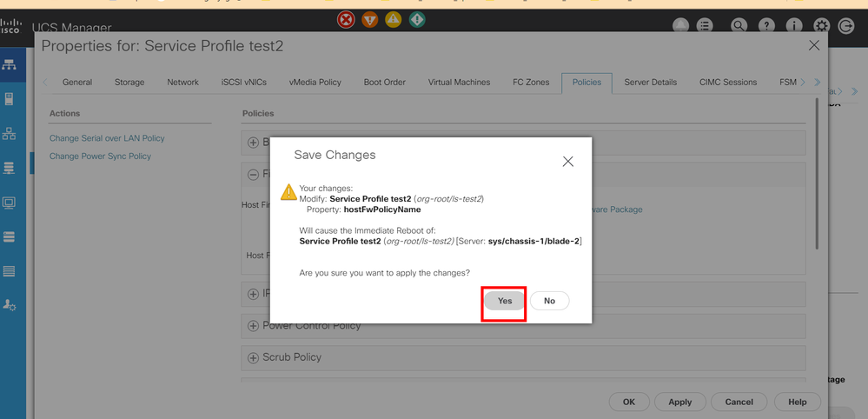868x419 pixels.
Task: Switch to the Storage tab
Action: 129,82
